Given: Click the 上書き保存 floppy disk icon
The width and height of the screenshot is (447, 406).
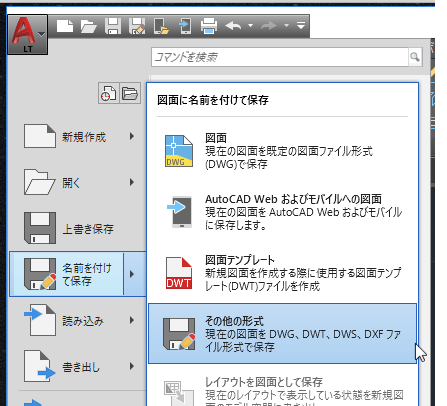Looking at the screenshot, I should pos(40,228).
